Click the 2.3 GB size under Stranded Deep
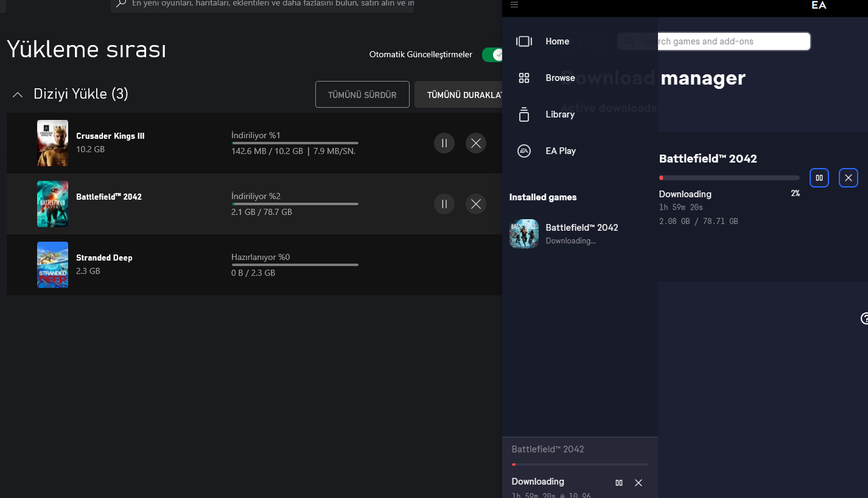Screen dimensions: 868x498 [x=88, y=271]
